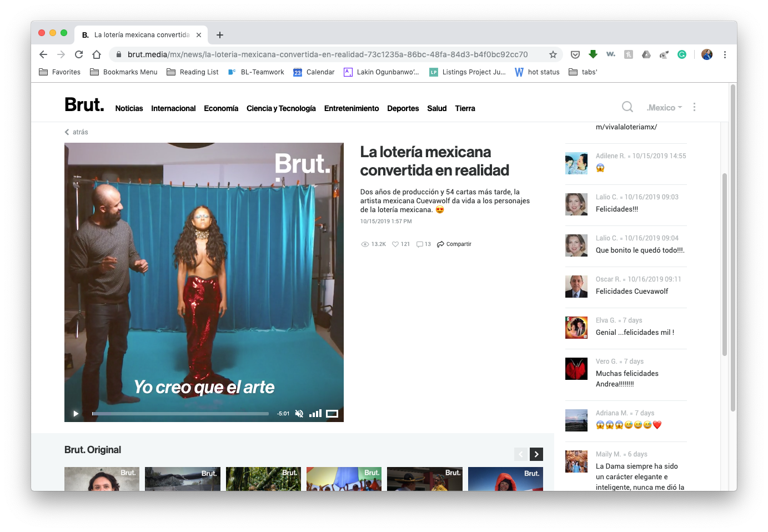Seek along the video progress bar

[x=180, y=414]
